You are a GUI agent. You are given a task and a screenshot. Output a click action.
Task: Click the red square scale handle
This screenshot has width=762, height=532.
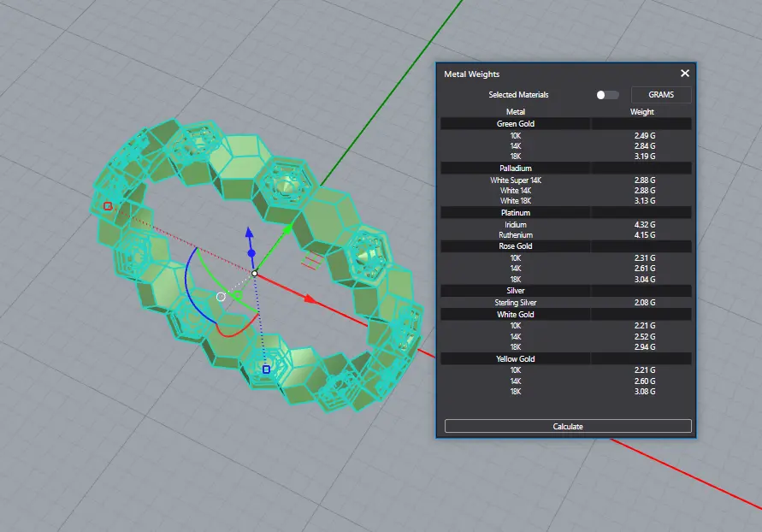point(108,206)
